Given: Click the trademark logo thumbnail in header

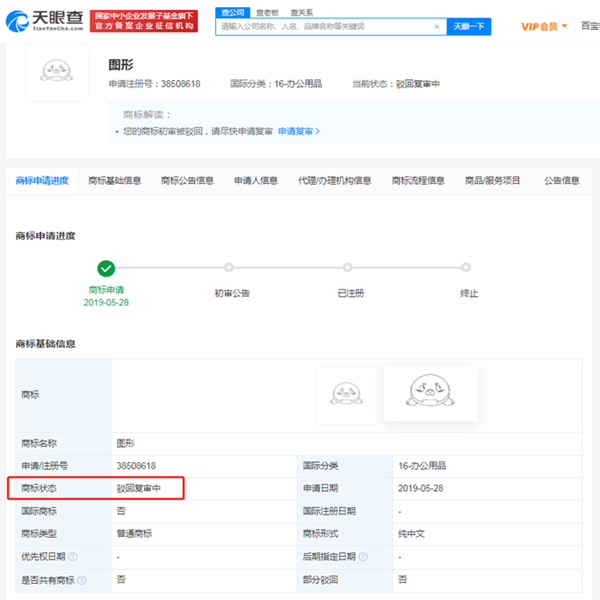Looking at the screenshot, I should pos(56,71).
